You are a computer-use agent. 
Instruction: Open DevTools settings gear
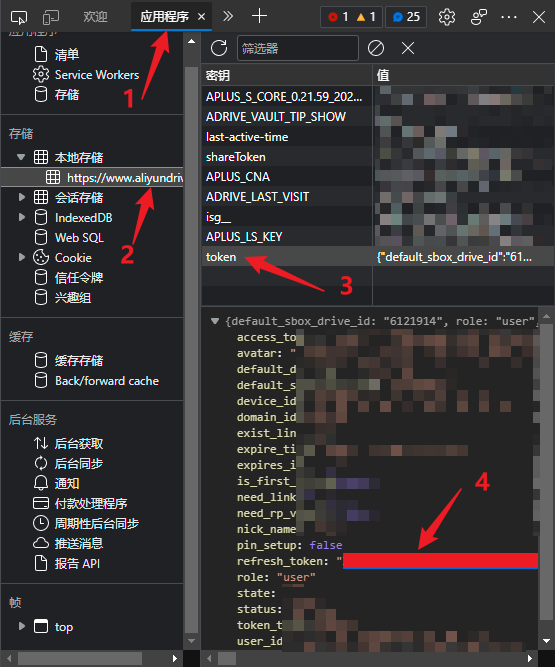pos(447,17)
